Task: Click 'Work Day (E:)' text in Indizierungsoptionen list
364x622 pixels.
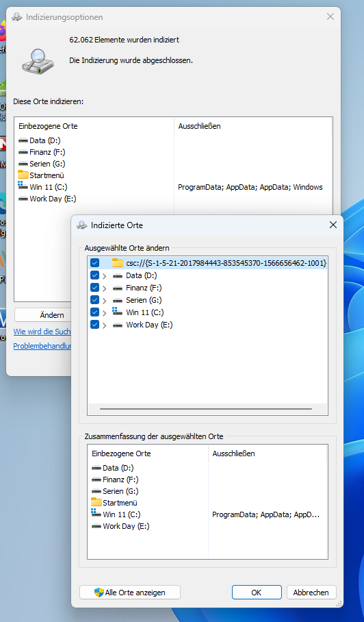Action: [53, 199]
